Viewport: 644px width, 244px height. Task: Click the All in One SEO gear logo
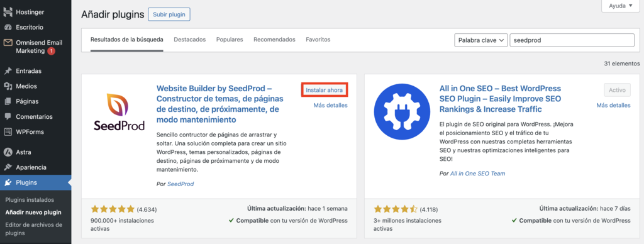(x=402, y=112)
